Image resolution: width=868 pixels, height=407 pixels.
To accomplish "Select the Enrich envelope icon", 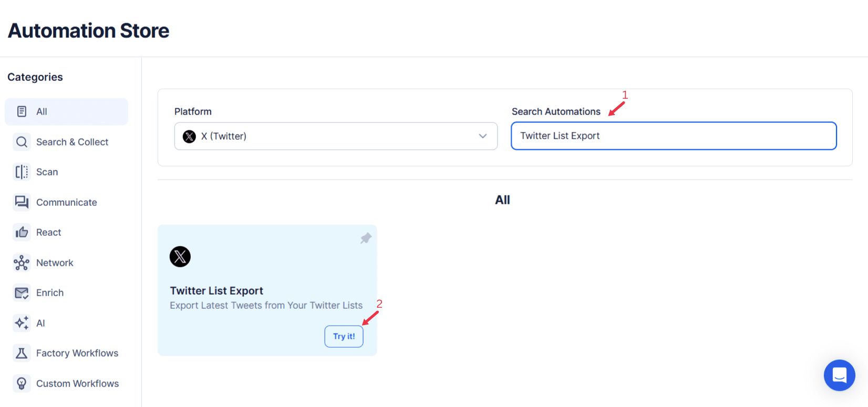I will [21, 293].
